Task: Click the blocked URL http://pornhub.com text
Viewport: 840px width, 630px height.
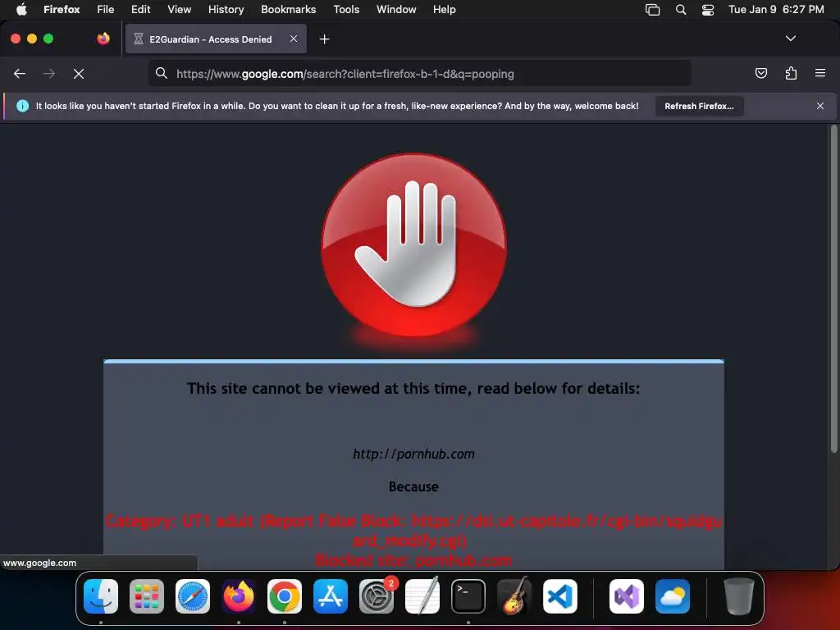Action: click(413, 454)
